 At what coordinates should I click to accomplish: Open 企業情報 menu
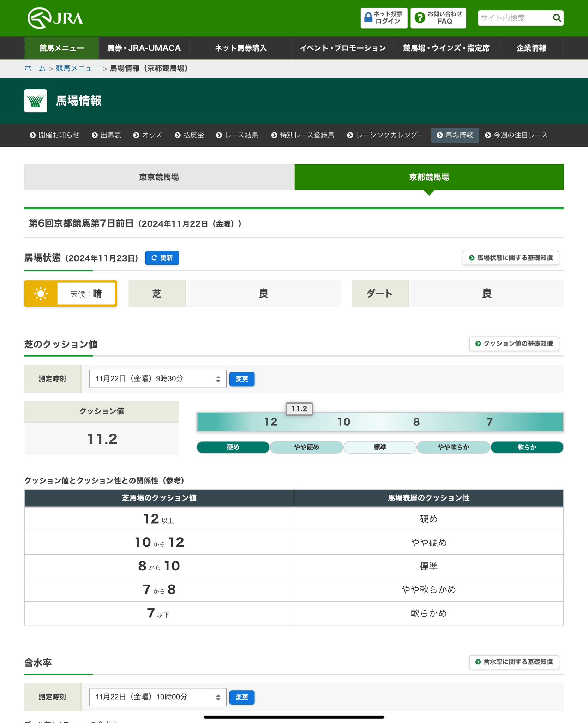[x=531, y=48]
